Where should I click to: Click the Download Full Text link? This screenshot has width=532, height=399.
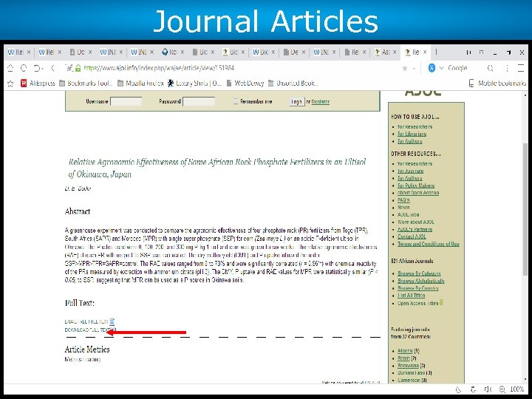coord(89,330)
